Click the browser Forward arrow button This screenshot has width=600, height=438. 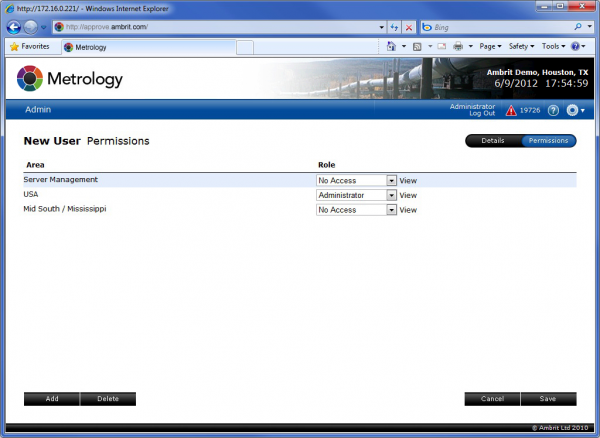tap(31, 27)
